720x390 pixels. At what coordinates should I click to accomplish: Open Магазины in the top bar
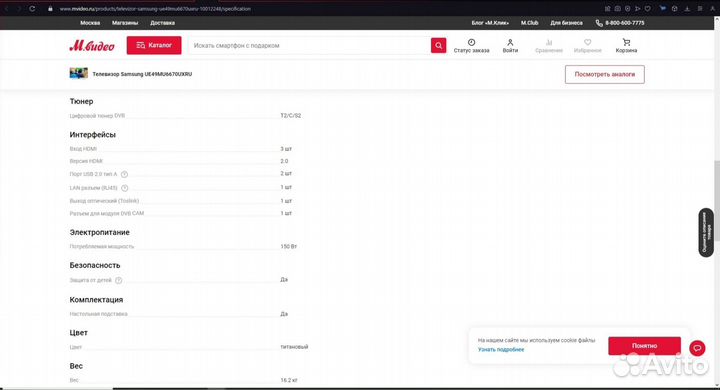click(125, 23)
